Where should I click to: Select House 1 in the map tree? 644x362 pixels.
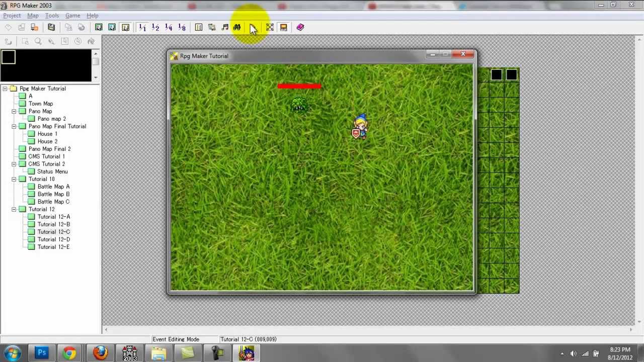pos(47,134)
